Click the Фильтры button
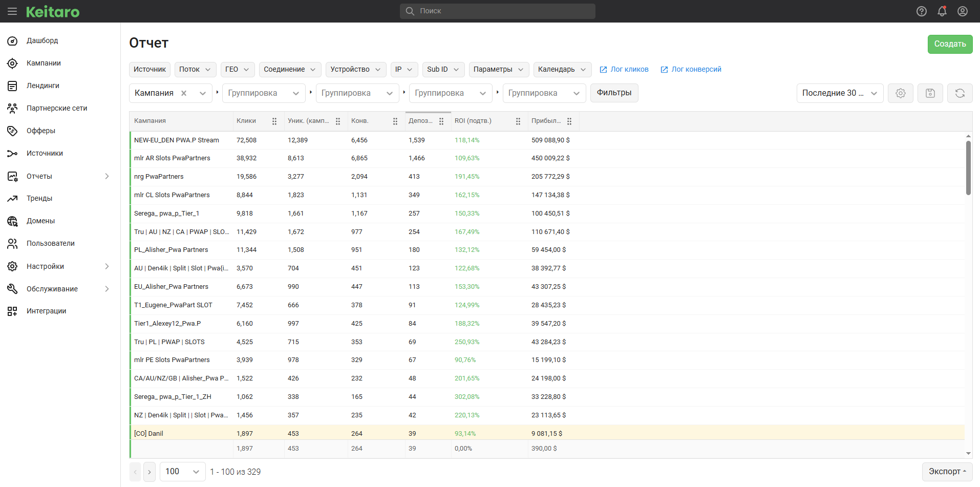The height and width of the screenshot is (487, 980). point(614,93)
